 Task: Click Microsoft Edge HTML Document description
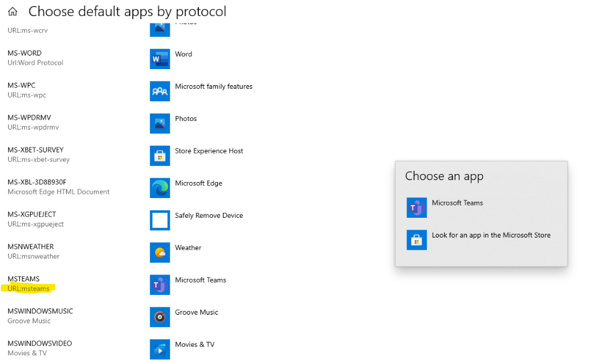(x=59, y=192)
